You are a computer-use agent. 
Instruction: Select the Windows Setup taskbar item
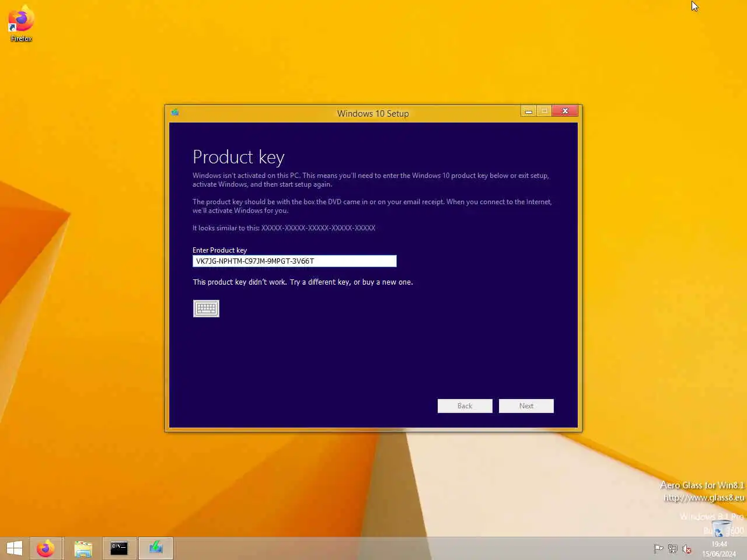click(156, 548)
